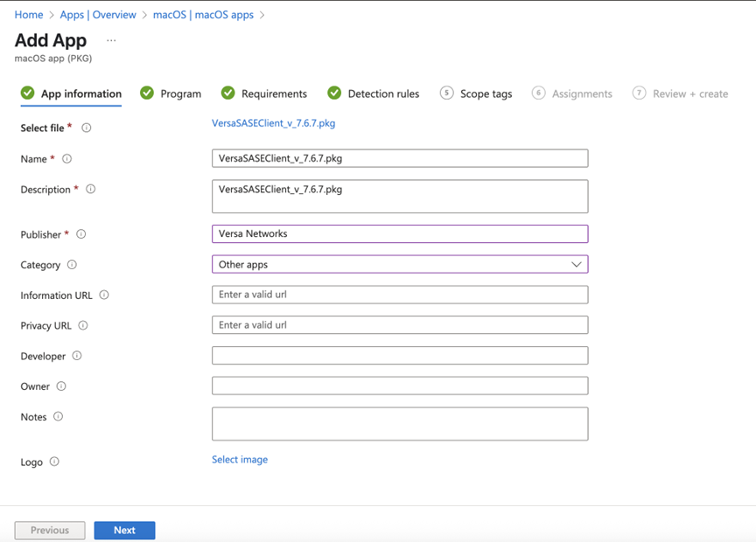
Task: Open the Assignments tab
Action: (572, 94)
